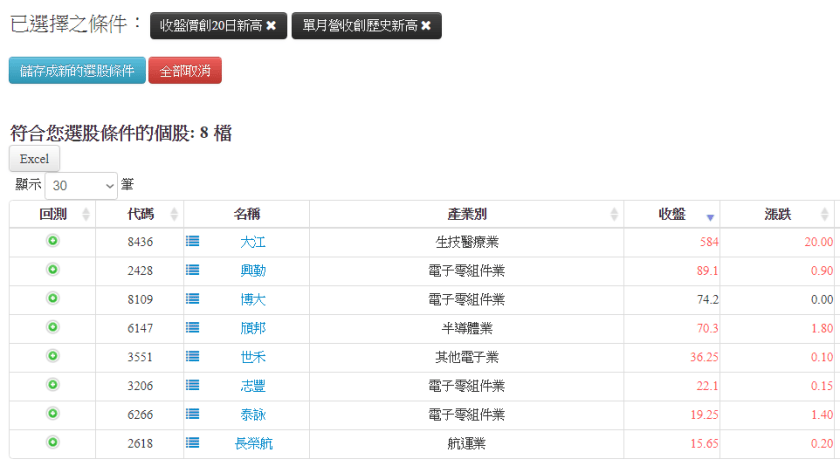Remove the 單月營收創歷史新高 condition tag
The width and height of the screenshot is (840, 466).
click(x=426, y=26)
